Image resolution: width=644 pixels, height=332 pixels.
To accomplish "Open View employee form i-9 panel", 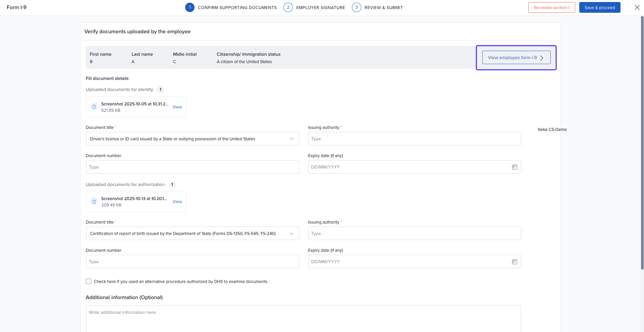I will [x=516, y=58].
